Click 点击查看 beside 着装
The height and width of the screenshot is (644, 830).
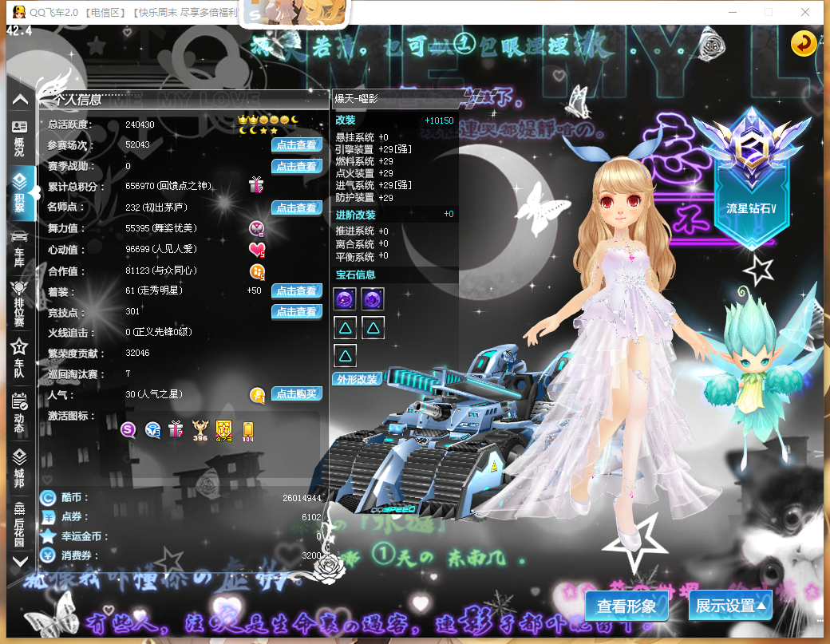tap(296, 290)
